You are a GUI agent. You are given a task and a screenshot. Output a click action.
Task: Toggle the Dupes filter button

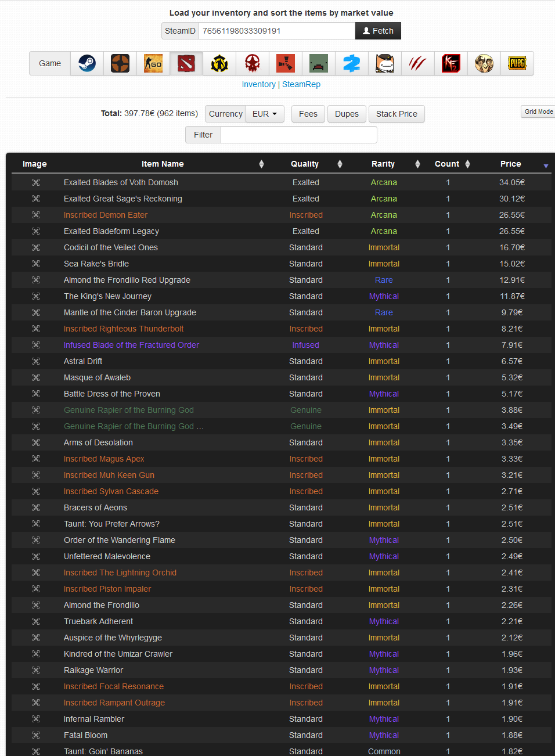[x=347, y=114]
